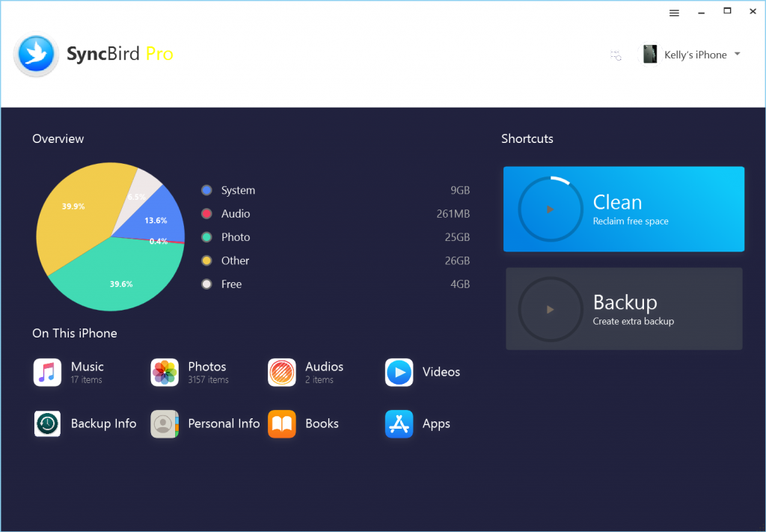The image size is (766, 532).
Task: Open the Videos category icon
Action: [399, 373]
